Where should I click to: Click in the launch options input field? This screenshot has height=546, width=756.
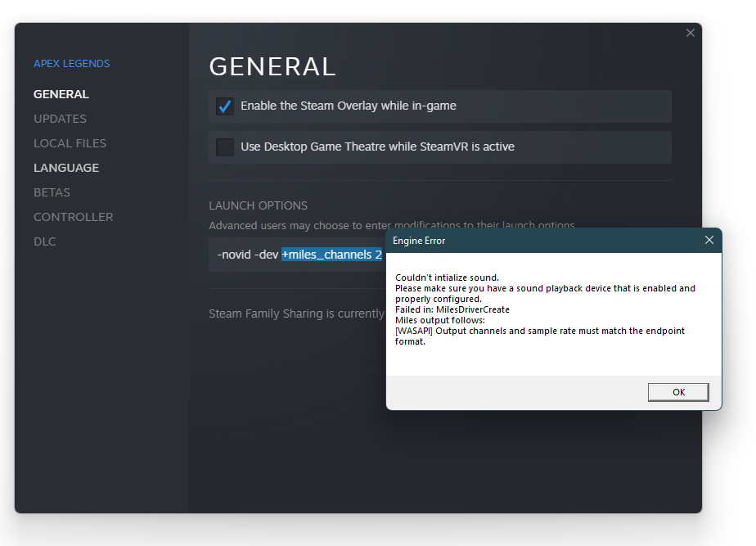pyautogui.click(x=297, y=255)
